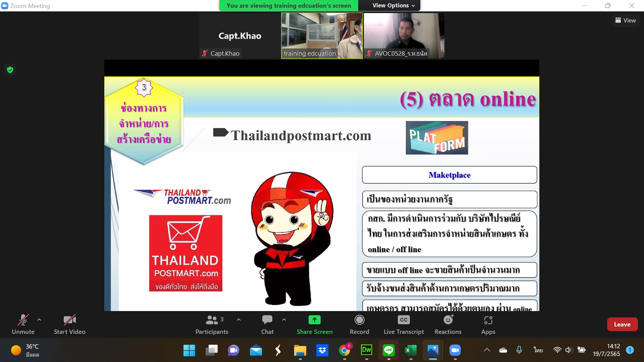Click the muted mic icon on Capt.Khao
The width and height of the screenshot is (644, 362).
click(x=204, y=53)
